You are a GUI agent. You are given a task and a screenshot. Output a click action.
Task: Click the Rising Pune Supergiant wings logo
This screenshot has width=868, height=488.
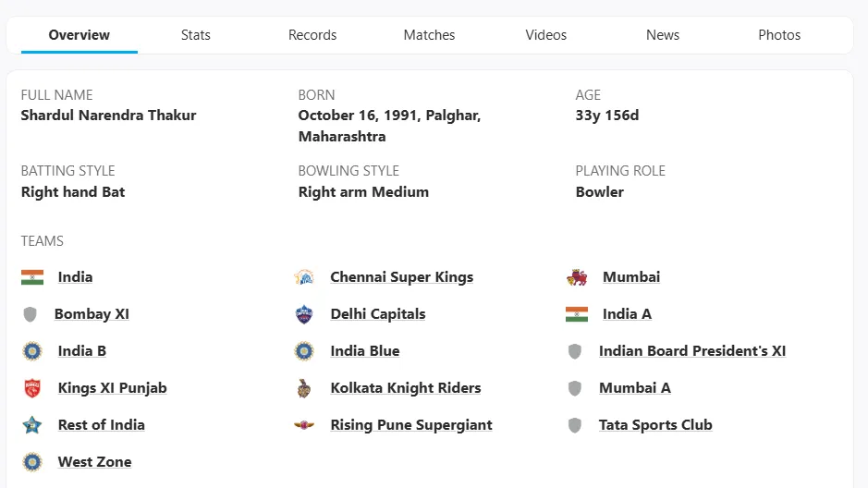[304, 425]
